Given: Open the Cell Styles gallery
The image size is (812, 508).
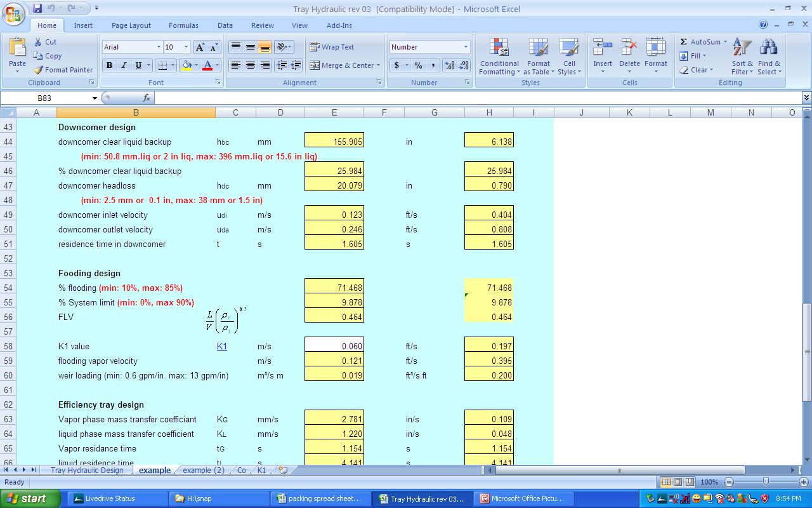Looking at the screenshot, I should pos(569,57).
